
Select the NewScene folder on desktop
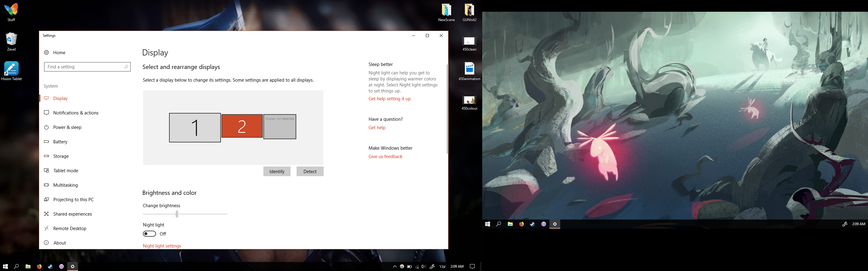(446, 12)
